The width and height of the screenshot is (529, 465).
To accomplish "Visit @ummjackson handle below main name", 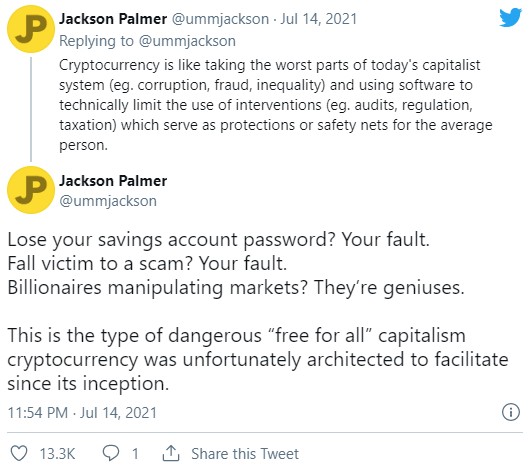I will pyautogui.click(x=108, y=201).
